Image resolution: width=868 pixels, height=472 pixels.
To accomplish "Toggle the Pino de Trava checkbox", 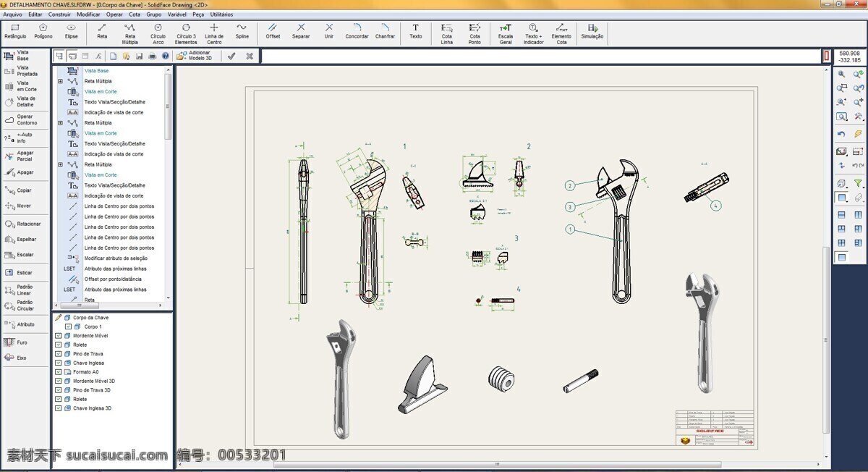I will pos(59,354).
